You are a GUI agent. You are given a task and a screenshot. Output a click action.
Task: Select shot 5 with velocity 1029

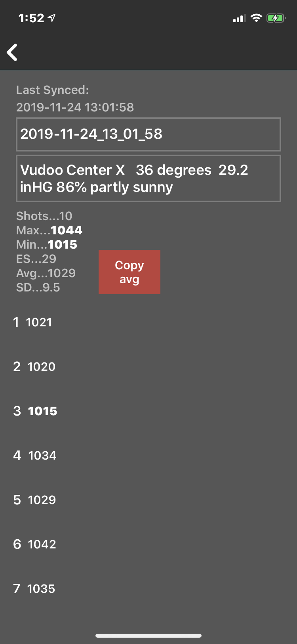[x=35, y=500]
